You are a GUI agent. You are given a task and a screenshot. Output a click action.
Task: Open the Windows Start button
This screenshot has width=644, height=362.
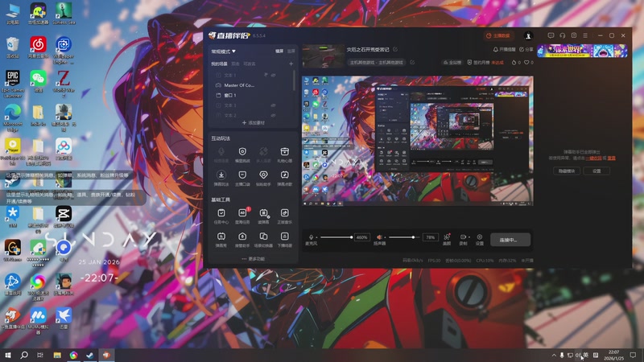click(x=7, y=355)
